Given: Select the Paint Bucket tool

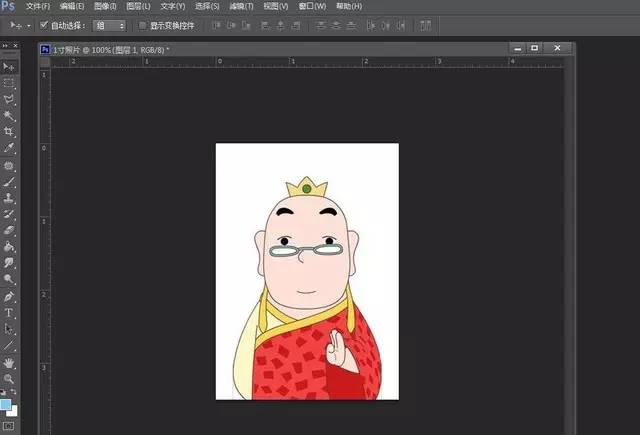Looking at the screenshot, I should (9, 246).
